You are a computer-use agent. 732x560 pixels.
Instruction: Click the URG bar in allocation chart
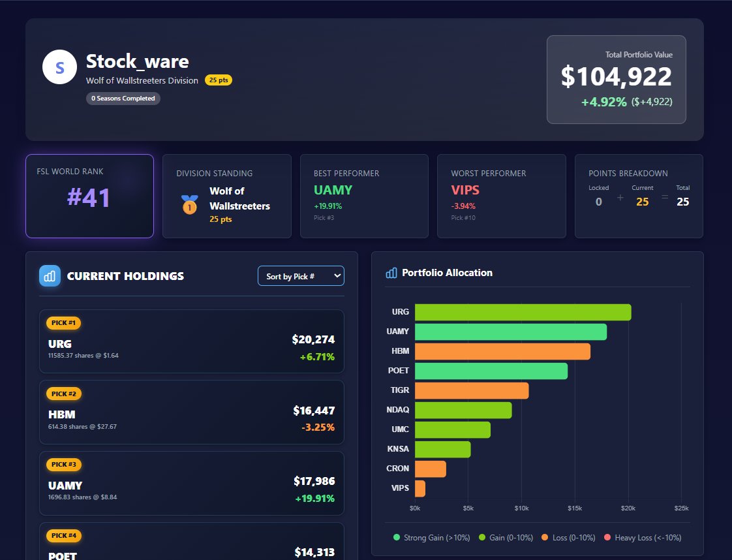[x=523, y=313]
